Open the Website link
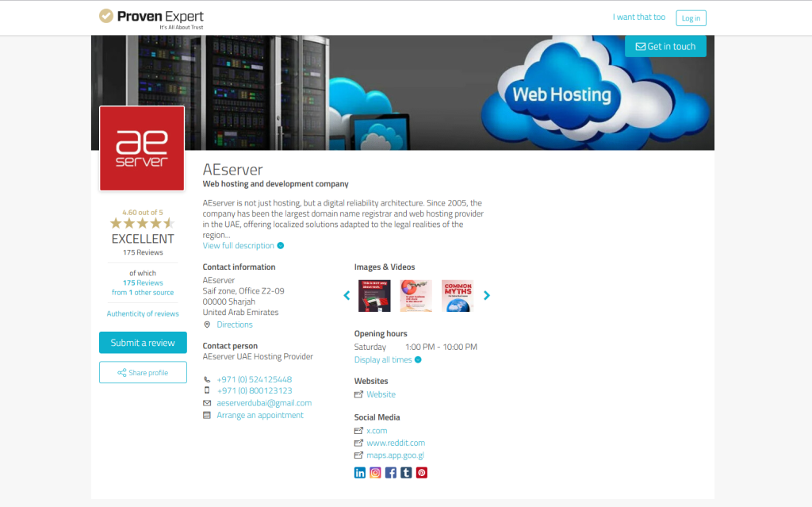The width and height of the screenshot is (812, 507). click(x=381, y=394)
